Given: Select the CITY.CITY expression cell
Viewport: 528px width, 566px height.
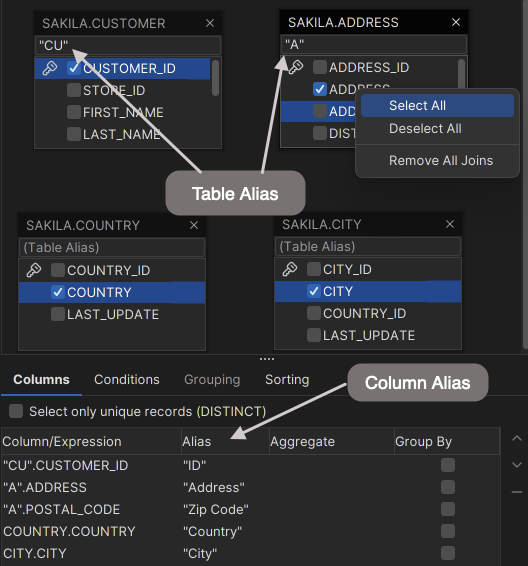Looking at the screenshot, I should (91, 553).
